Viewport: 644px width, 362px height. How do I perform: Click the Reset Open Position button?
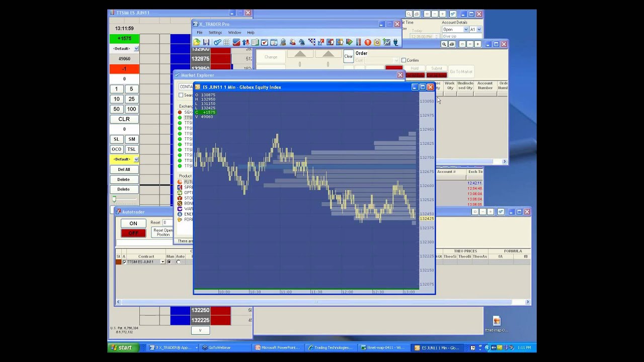(163, 232)
